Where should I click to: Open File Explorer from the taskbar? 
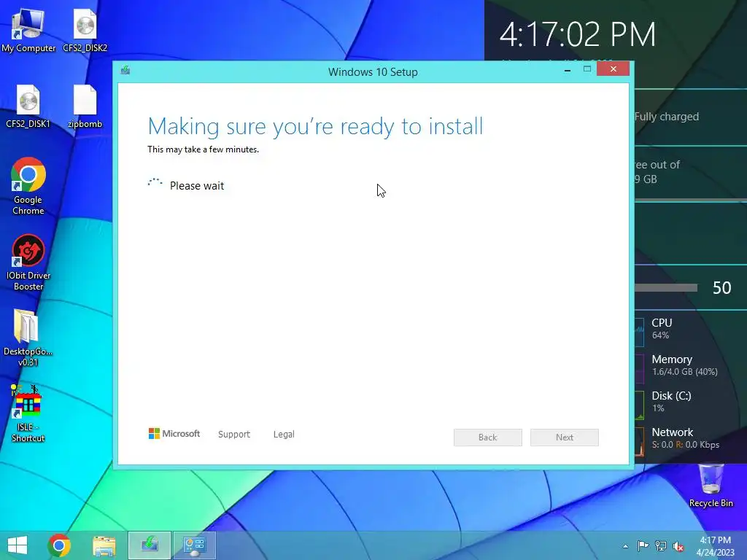coord(104,545)
